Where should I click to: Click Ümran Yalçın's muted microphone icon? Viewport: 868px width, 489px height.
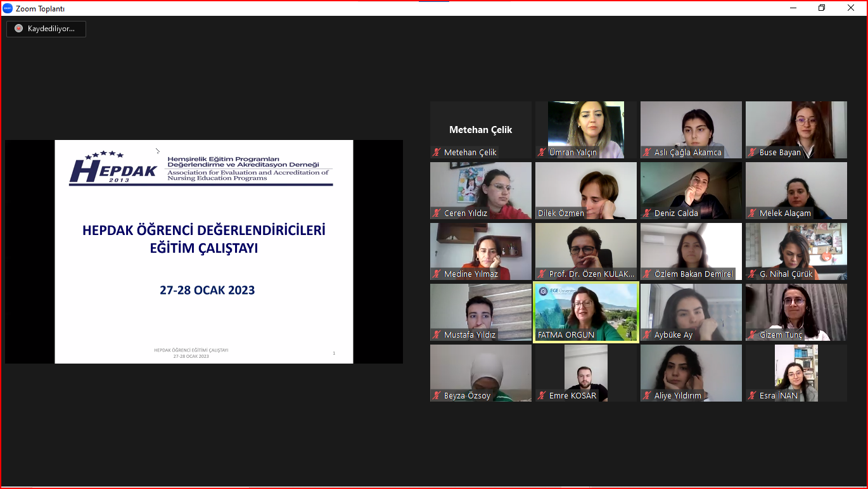pos(542,153)
